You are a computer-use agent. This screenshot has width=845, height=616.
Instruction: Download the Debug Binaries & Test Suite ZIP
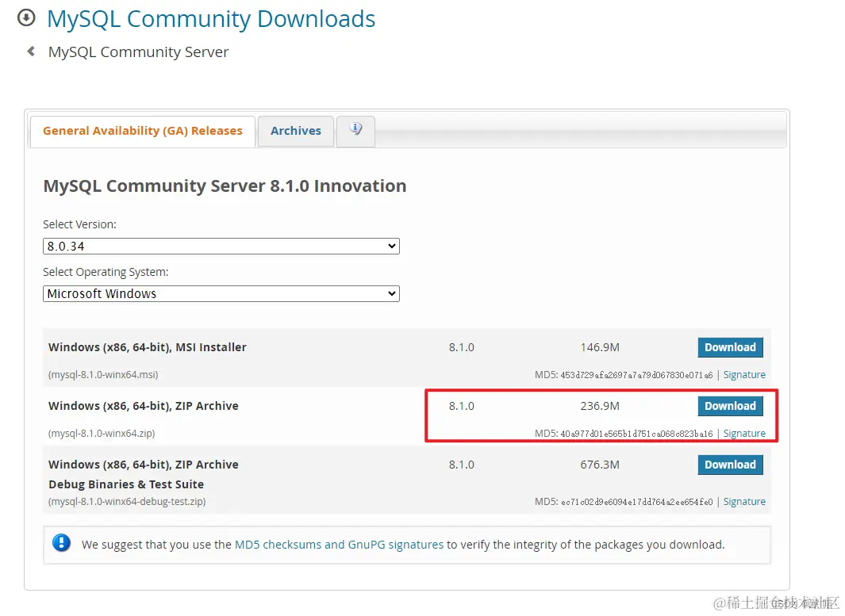[730, 465]
